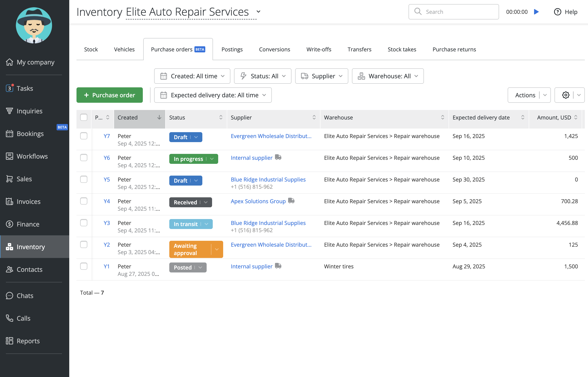
Task: Click truck icon next to Apex Solutions Group
Action: pyautogui.click(x=291, y=201)
